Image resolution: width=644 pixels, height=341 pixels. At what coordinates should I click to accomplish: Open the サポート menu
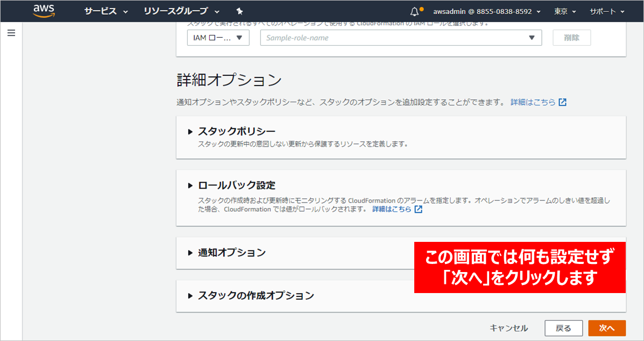click(x=607, y=11)
